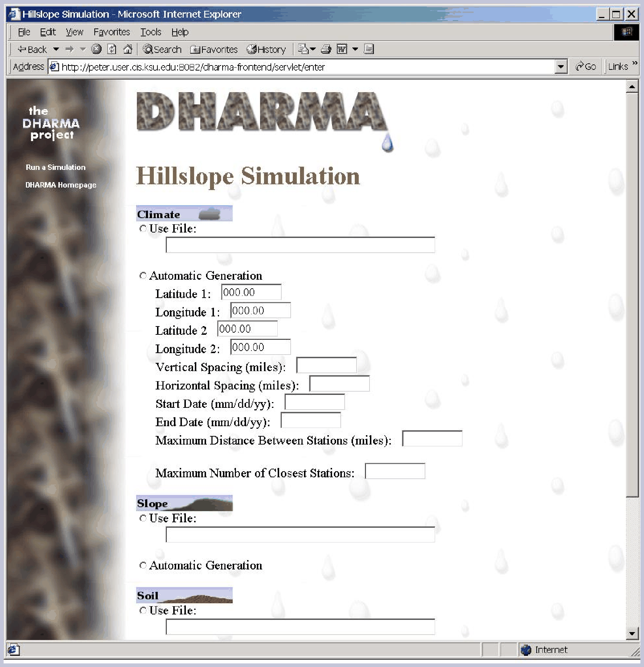Viewport: 644px width, 667px height.
Task: Open the Search pane from toolbar
Action: pos(162,49)
